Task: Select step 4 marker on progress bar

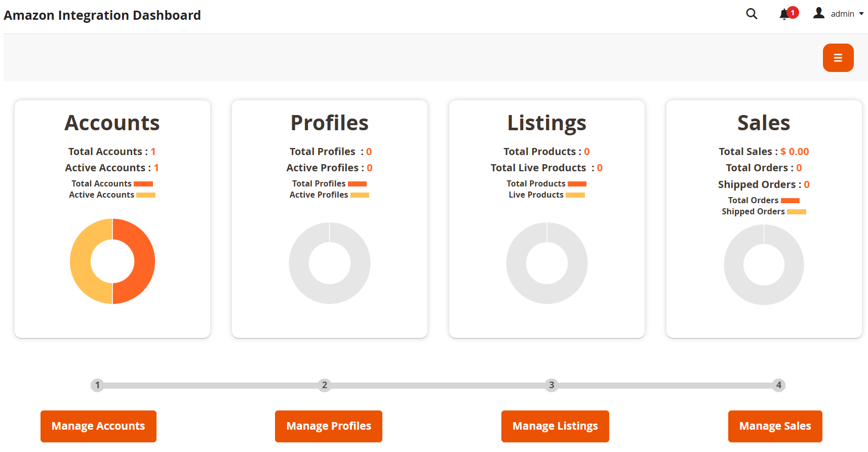Action: tap(778, 385)
